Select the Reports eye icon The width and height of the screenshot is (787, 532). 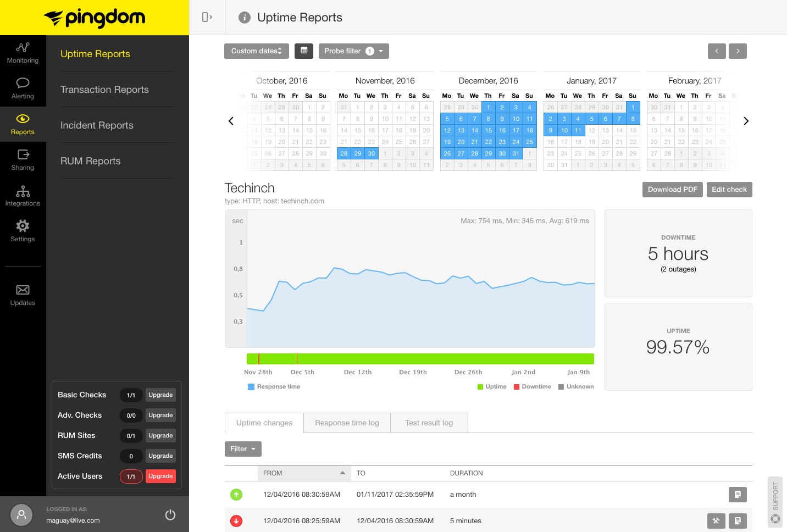tap(23, 119)
